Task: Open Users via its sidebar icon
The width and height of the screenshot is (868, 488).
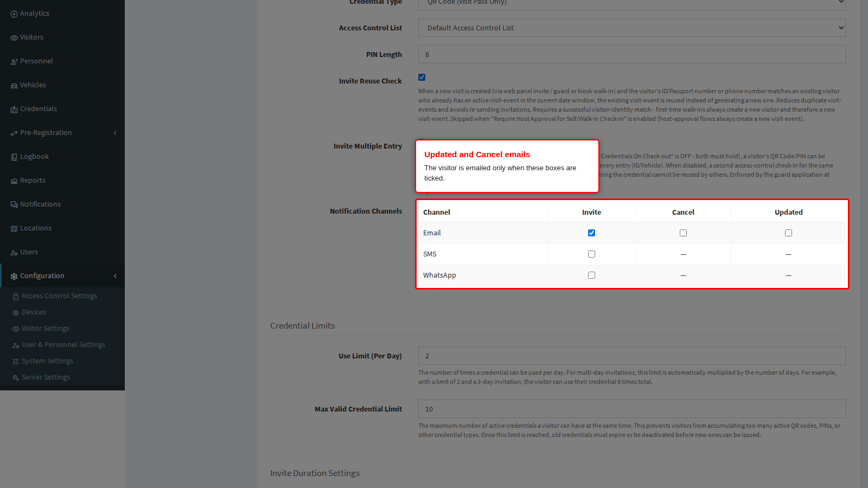Action: [14, 253]
